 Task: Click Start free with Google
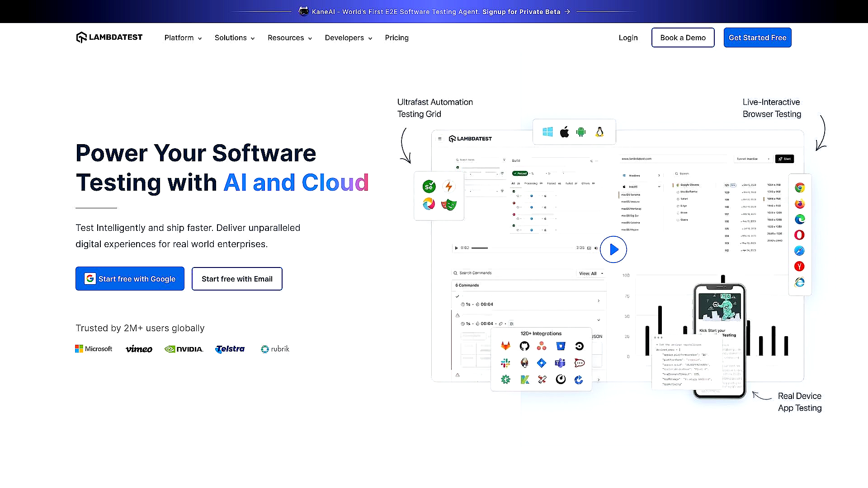click(x=130, y=279)
